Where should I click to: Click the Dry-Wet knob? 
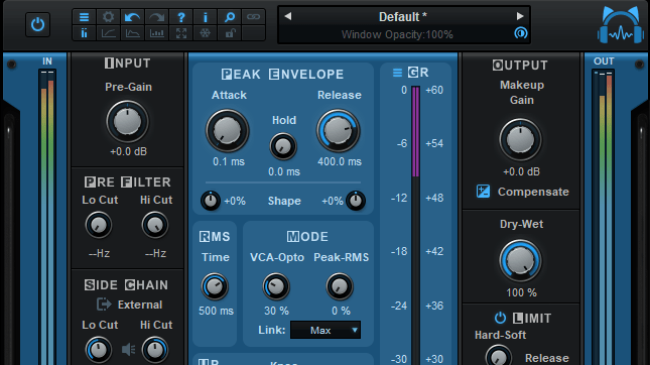pyautogui.click(x=520, y=261)
